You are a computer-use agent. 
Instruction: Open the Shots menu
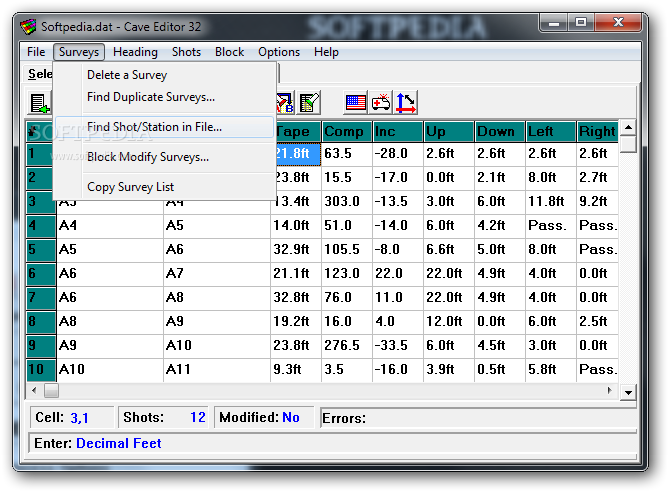[x=186, y=52]
